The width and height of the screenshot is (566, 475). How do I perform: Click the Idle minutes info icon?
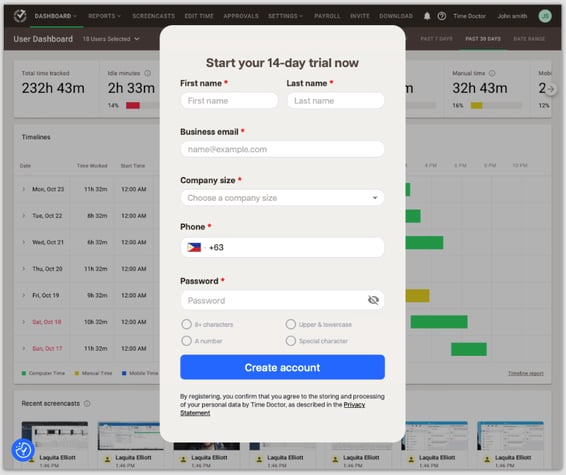147,73
